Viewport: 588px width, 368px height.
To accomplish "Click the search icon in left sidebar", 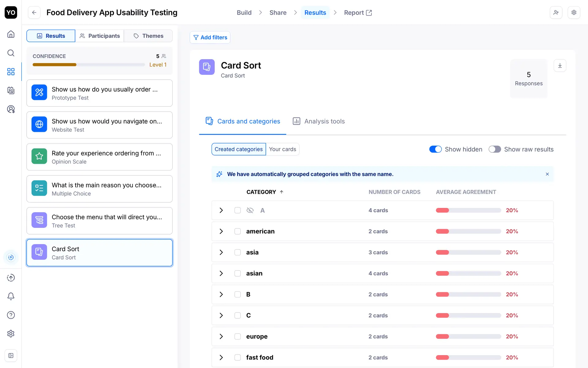I will tap(11, 53).
